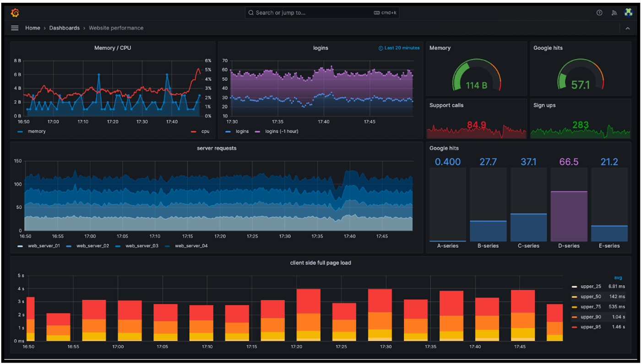Click the 84.9 Support calls value
The height and width of the screenshot is (364, 641).
[x=476, y=125]
